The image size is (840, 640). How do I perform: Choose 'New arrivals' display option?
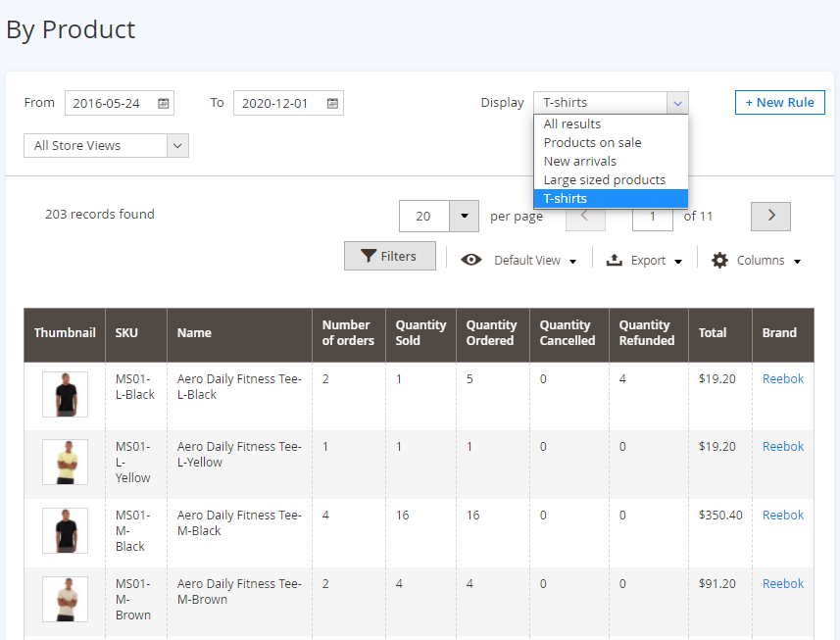pos(579,161)
